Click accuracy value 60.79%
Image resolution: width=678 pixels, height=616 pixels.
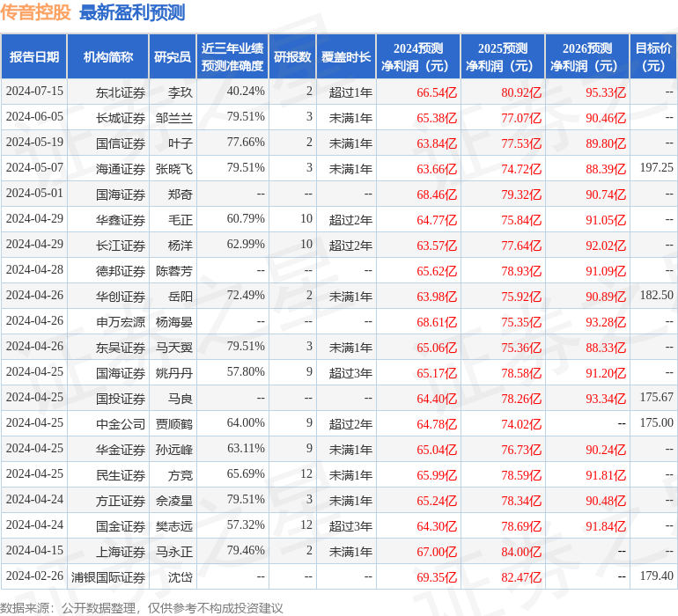(246, 219)
